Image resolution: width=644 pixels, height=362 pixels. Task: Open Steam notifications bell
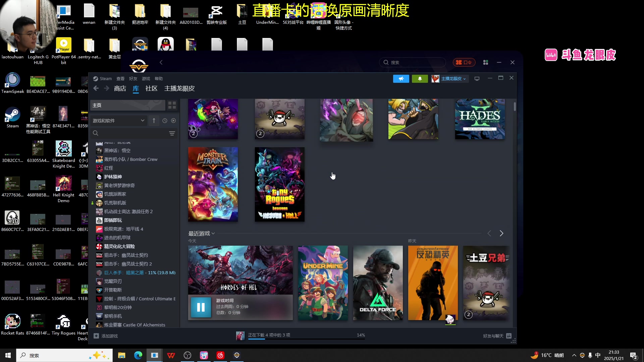420,79
